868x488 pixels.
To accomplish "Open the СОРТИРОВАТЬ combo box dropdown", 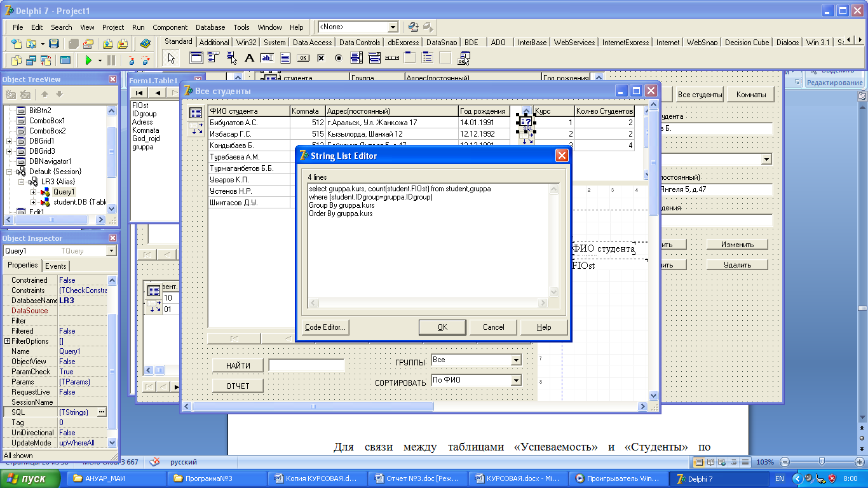I will click(515, 381).
